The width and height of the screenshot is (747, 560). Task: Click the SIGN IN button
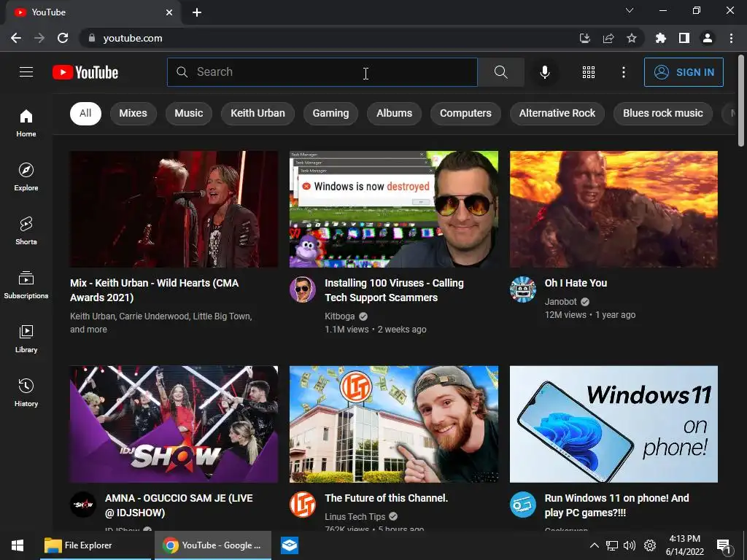pyautogui.click(x=684, y=72)
